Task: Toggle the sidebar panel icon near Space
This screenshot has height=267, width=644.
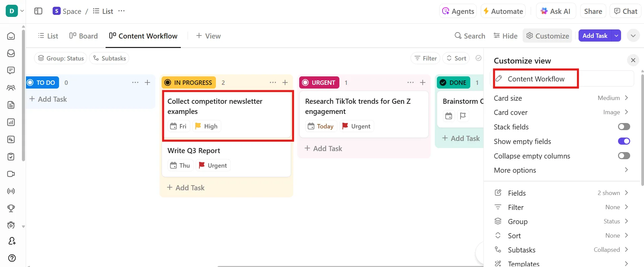Action: pyautogui.click(x=38, y=11)
